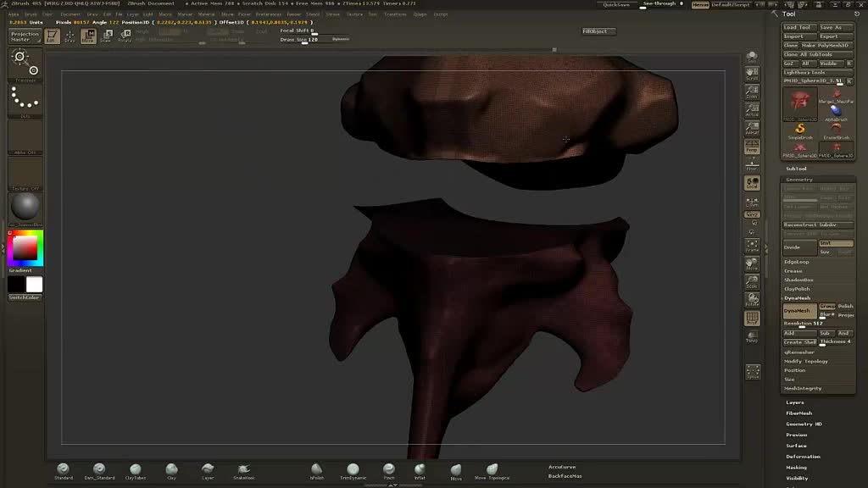The width and height of the screenshot is (868, 488).
Task: Choose the TrimDynamic brush
Action: (353, 469)
